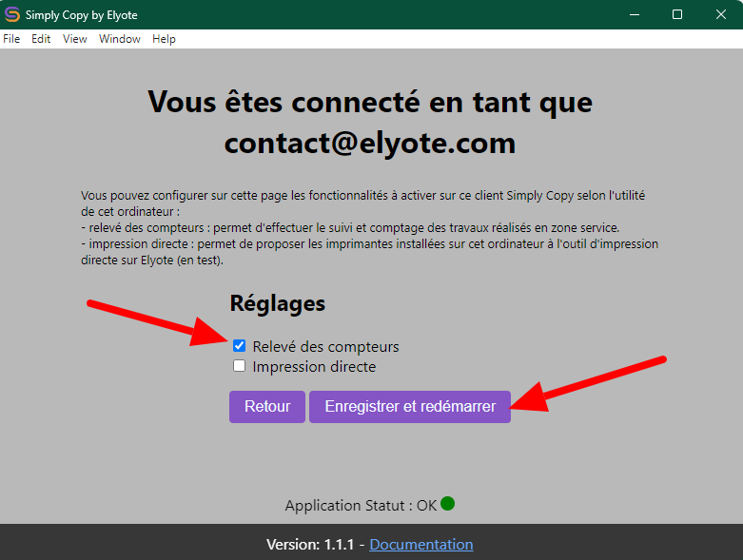This screenshot has width=743, height=560.
Task: Click the Retour button
Action: click(x=267, y=407)
